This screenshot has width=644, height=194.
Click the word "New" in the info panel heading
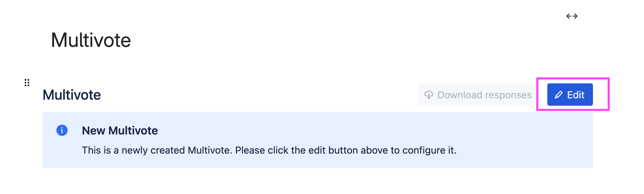pyautogui.click(x=93, y=131)
